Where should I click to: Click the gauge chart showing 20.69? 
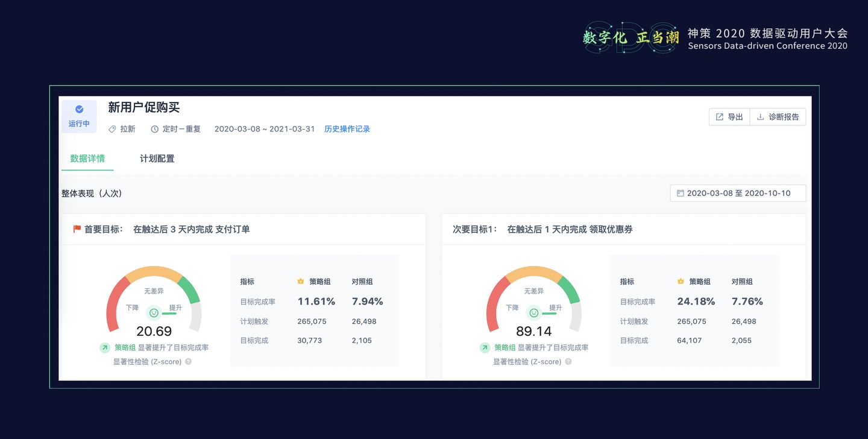154,299
